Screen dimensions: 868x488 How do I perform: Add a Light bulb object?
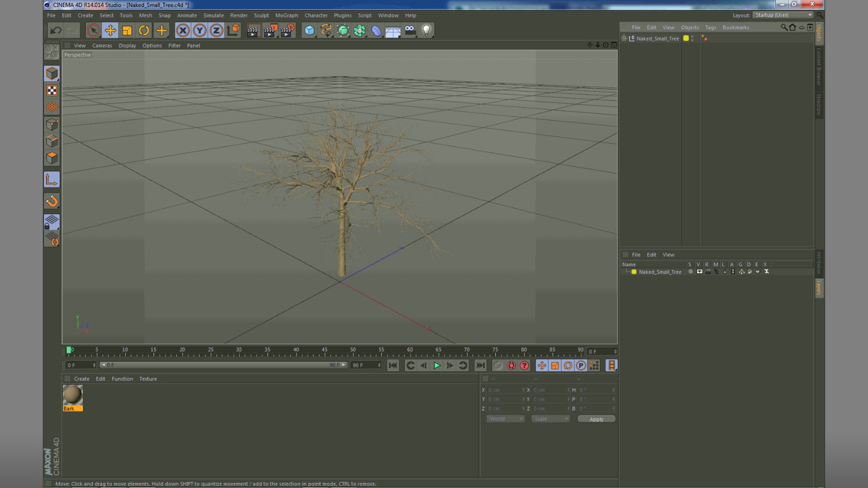427,30
